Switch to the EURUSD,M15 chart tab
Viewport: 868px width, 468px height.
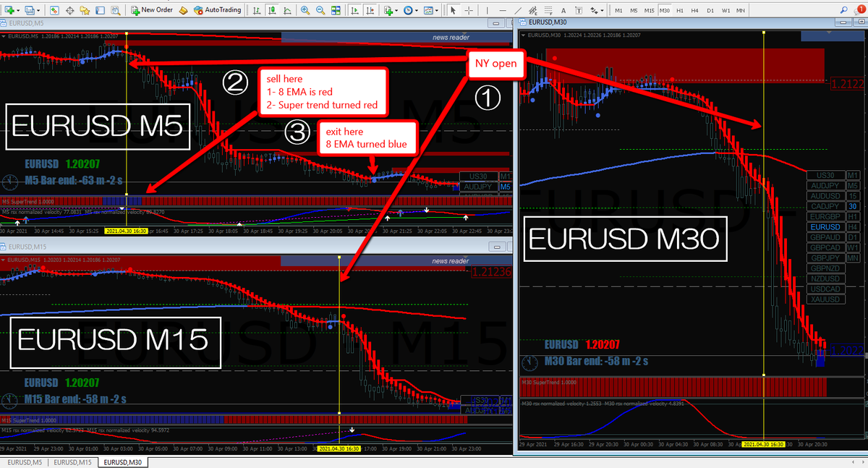click(73, 461)
